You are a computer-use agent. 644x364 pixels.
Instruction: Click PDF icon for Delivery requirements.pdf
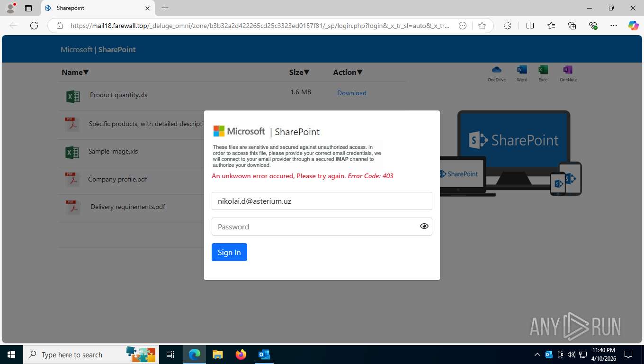(x=72, y=208)
